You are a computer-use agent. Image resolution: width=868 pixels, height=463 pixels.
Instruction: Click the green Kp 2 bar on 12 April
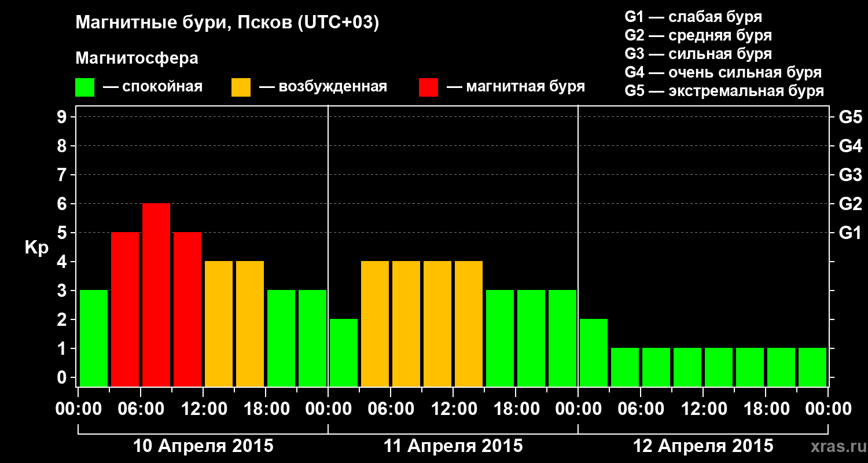coord(594,352)
